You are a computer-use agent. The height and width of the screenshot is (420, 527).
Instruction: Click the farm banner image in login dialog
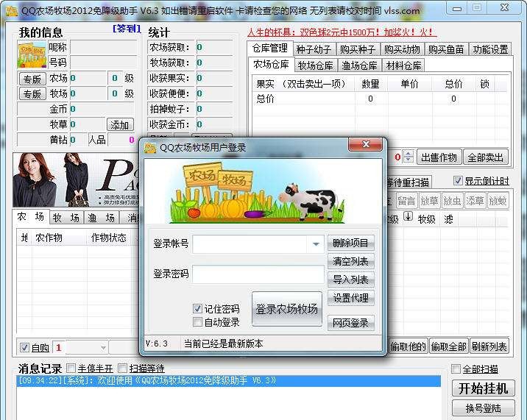click(263, 192)
